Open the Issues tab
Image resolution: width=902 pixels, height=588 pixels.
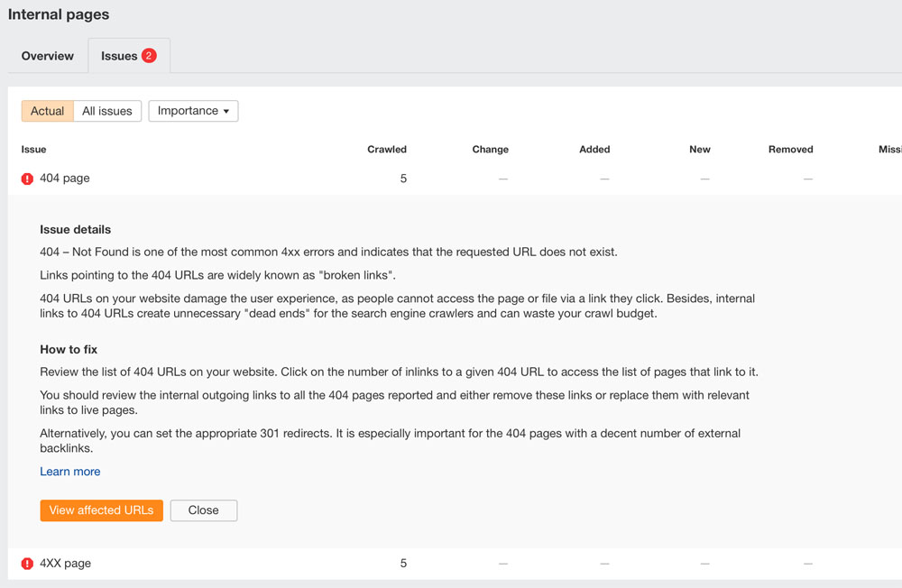pyautogui.click(x=129, y=56)
